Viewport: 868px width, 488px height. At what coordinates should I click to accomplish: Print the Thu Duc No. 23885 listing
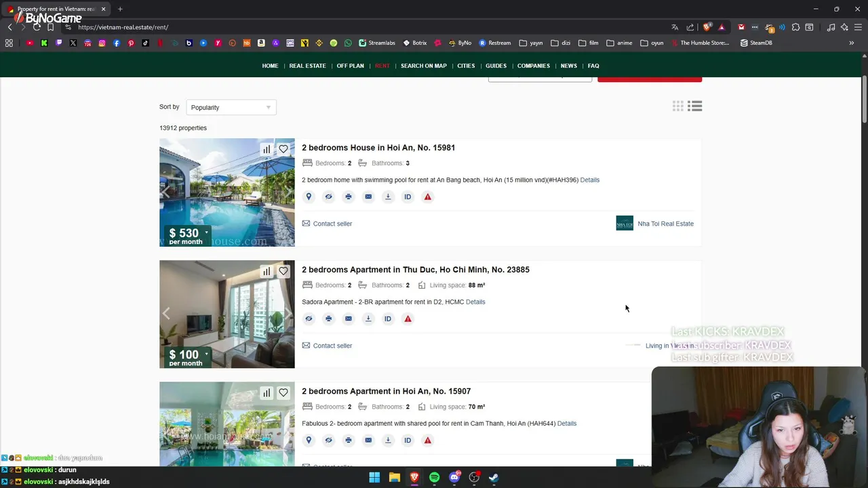tap(328, 319)
